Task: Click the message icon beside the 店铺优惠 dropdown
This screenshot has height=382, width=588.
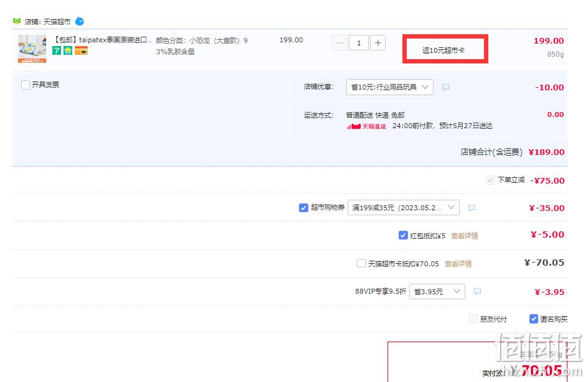Action: coord(445,87)
